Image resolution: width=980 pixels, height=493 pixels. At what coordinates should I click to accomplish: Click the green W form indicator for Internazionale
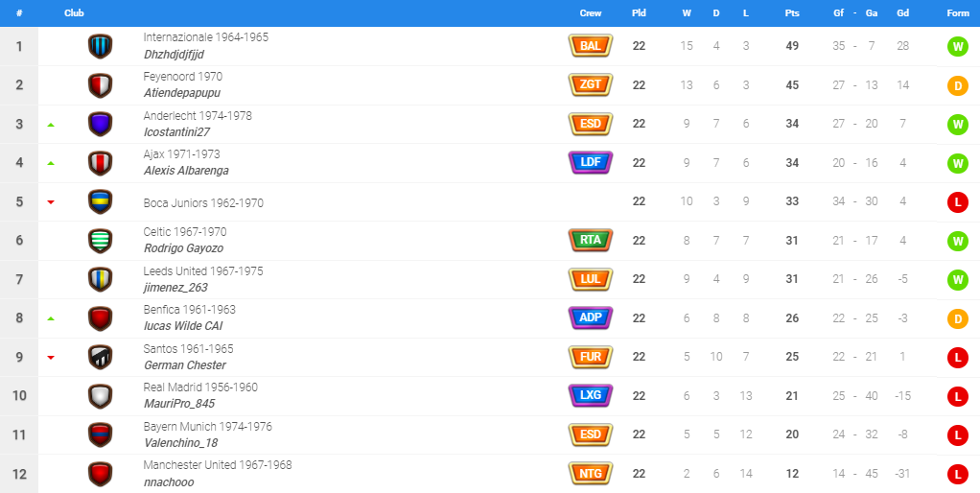958,46
